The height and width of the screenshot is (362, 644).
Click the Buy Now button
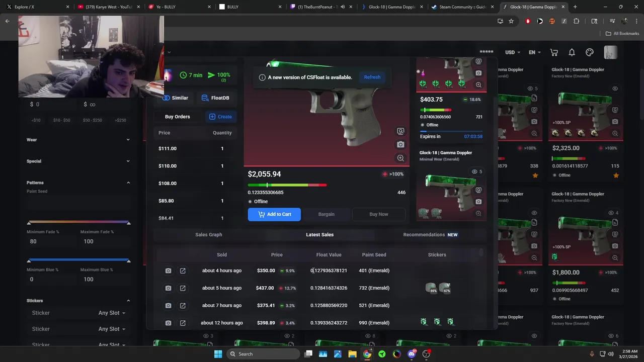379,214
